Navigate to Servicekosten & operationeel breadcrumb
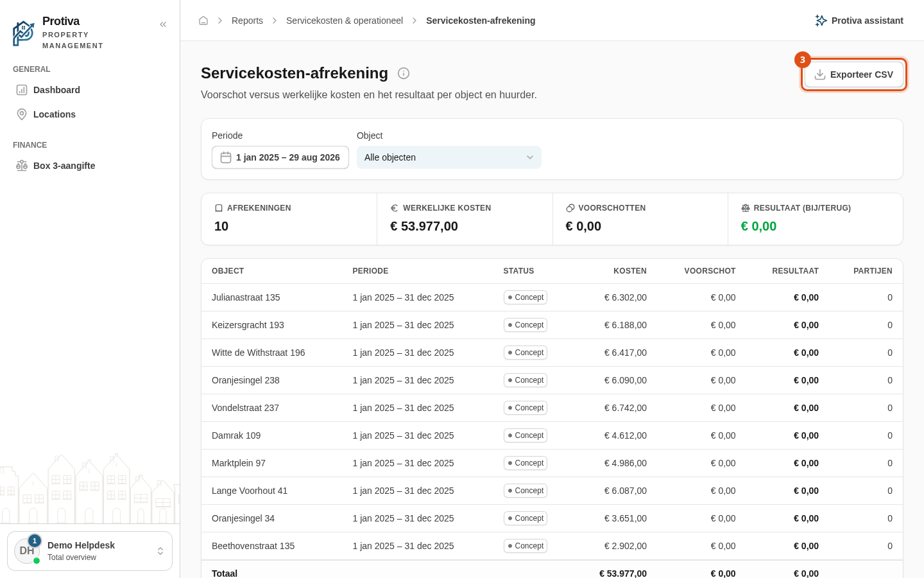The width and height of the screenshot is (924, 578). click(x=345, y=21)
